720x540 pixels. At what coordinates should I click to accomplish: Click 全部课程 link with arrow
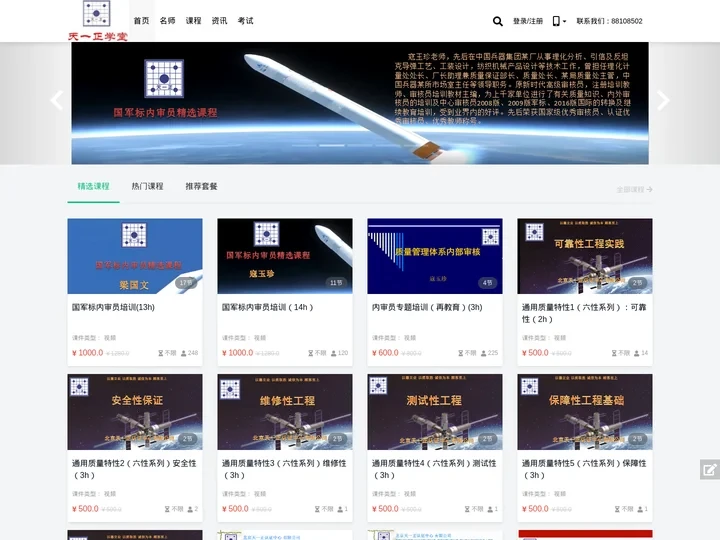pyautogui.click(x=634, y=189)
